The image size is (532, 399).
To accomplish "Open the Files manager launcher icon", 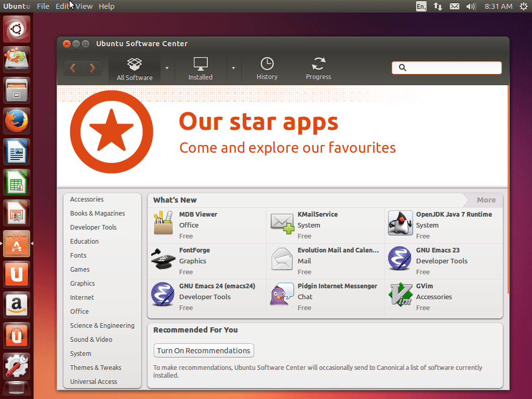I will click(x=17, y=90).
